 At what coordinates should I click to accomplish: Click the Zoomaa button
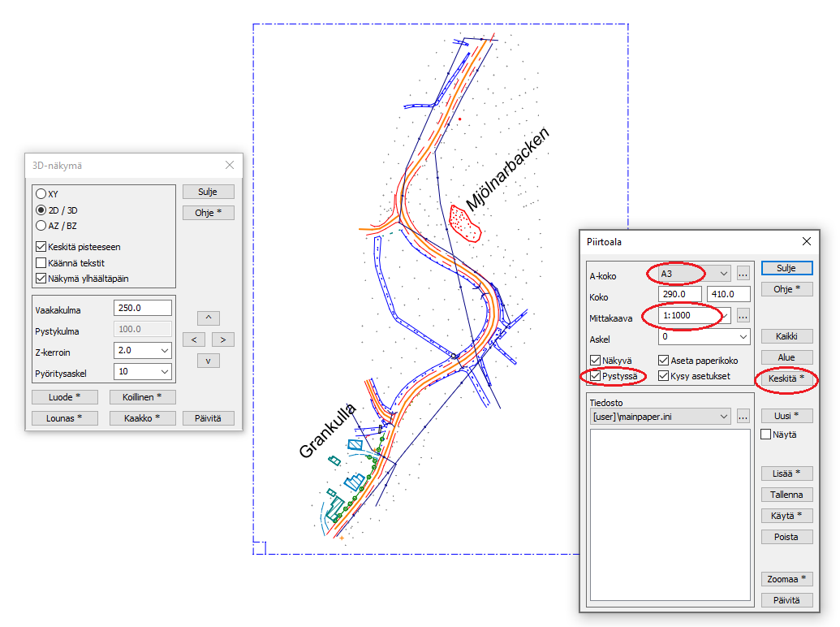click(x=786, y=579)
